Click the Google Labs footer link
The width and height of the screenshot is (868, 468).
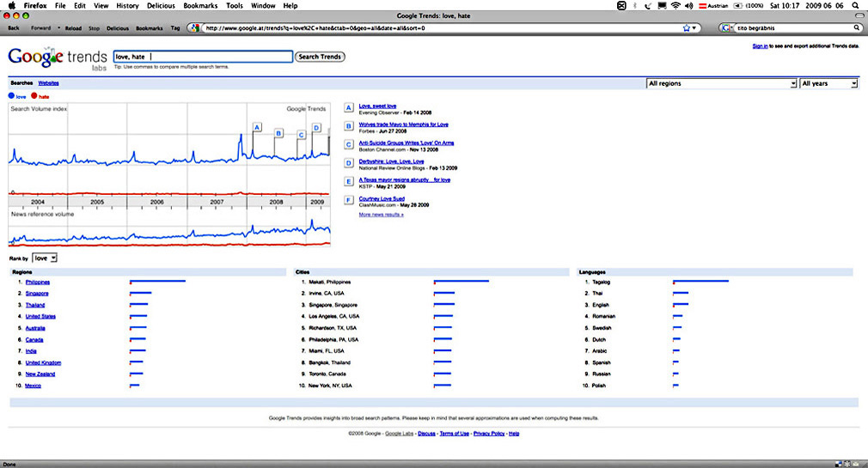(399, 434)
